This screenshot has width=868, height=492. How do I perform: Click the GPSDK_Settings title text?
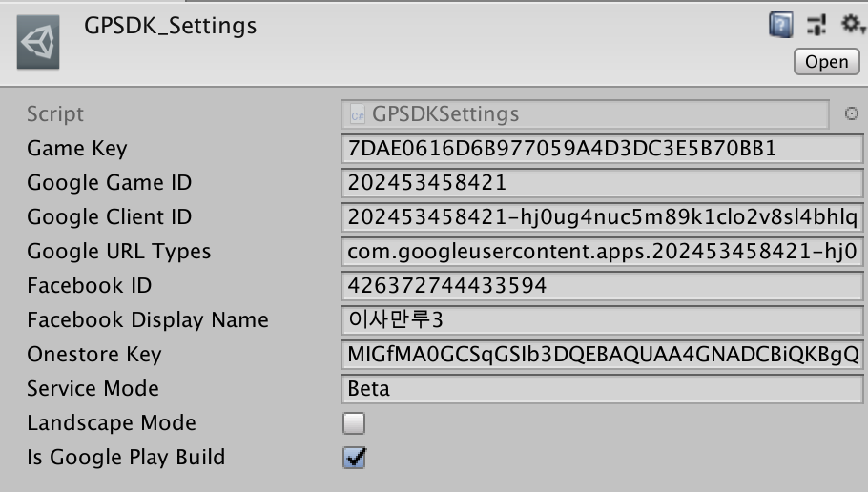pyautogui.click(x=171, y=27)
